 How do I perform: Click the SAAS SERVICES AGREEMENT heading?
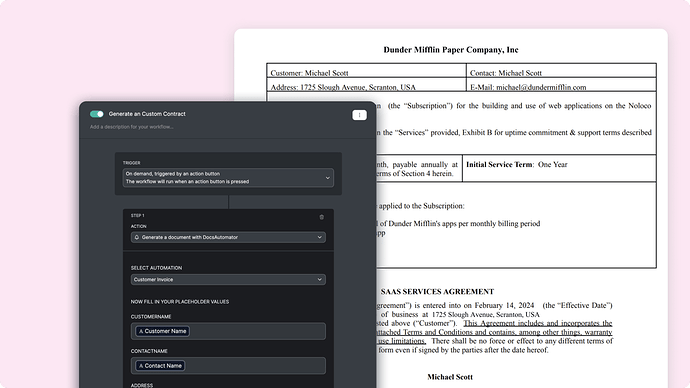tap(437, 292)
